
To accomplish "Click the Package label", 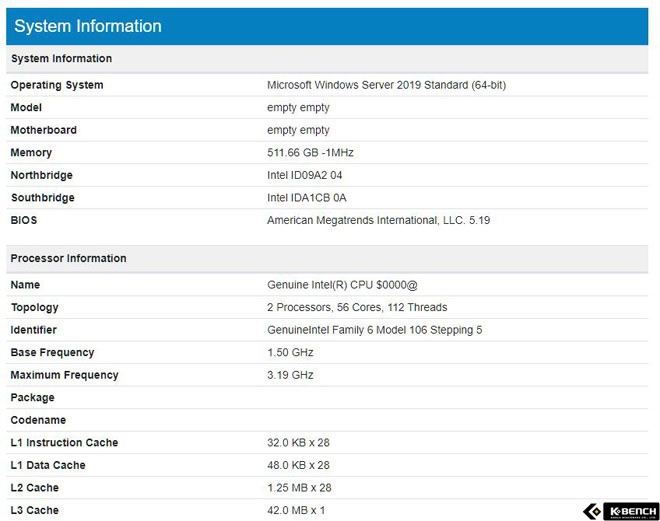I will tap(32, 398).
